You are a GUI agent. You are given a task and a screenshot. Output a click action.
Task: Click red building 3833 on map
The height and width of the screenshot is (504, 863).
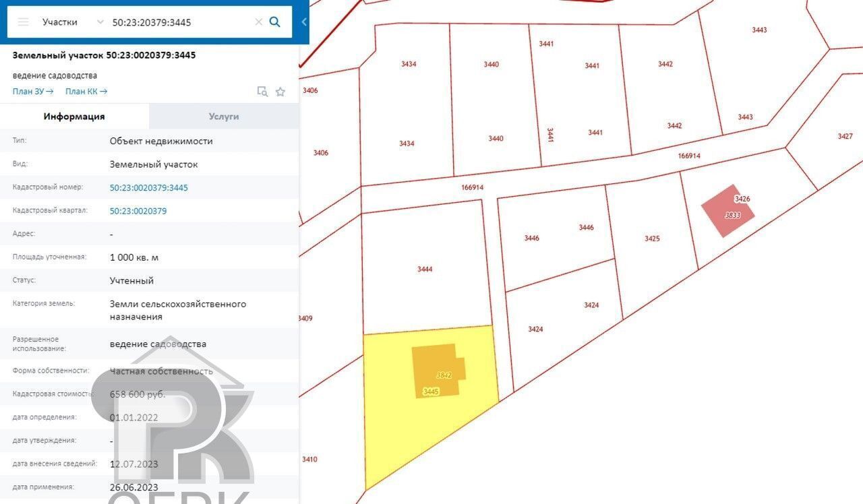tap(727, 211)
